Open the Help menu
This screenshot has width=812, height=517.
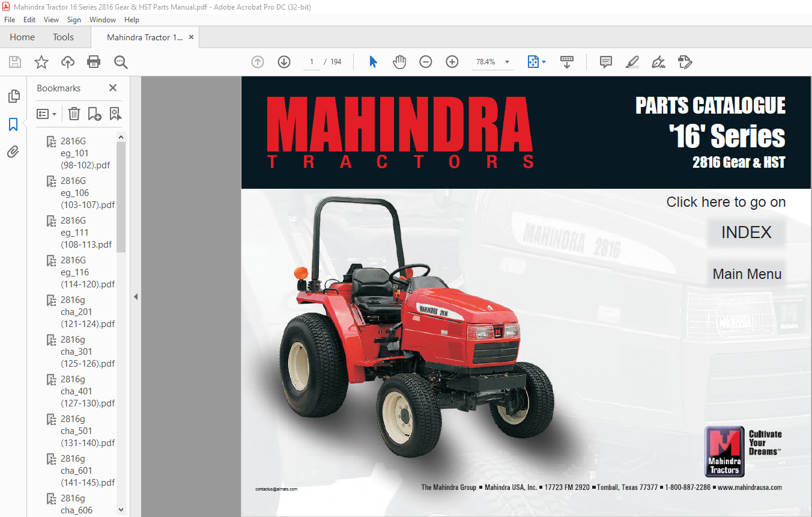(132, 20)
